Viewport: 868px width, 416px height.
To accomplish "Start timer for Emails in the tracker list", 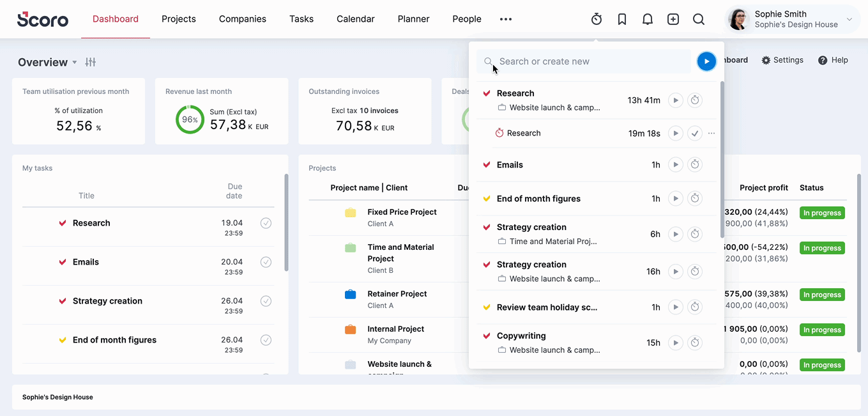I will (676, 165).
